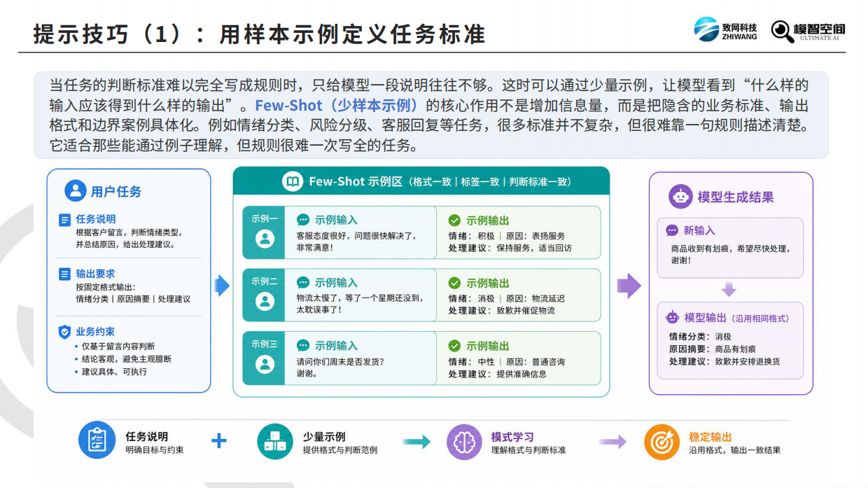Click the 用户任务 panel heading

[116, 191]
